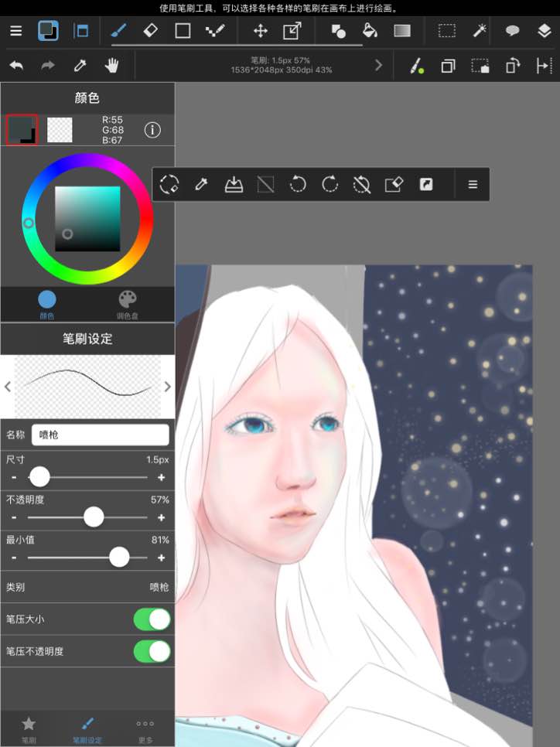Screen dimensions: 560x747
Task: Pick a shade in saturation square
Action: 87,219
